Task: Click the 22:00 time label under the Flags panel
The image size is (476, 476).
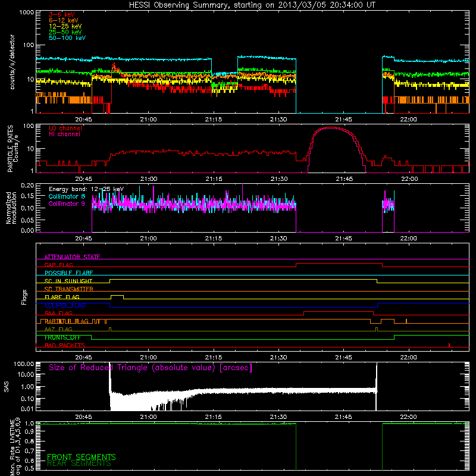Action: (408, 358)
